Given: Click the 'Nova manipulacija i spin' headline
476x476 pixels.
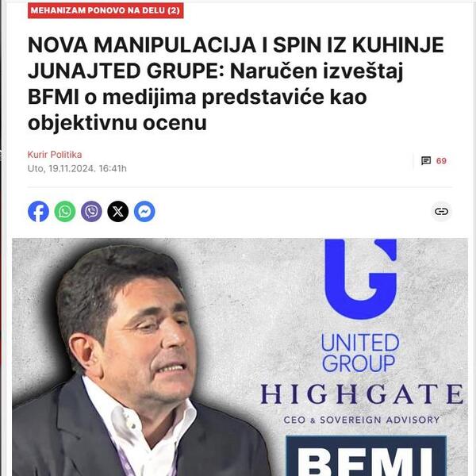Looking at the screenshot, I should coord(236,84).
